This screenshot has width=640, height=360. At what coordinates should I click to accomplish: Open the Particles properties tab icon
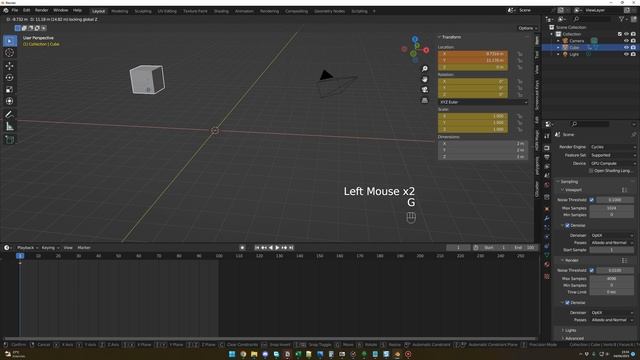point(547,227)
